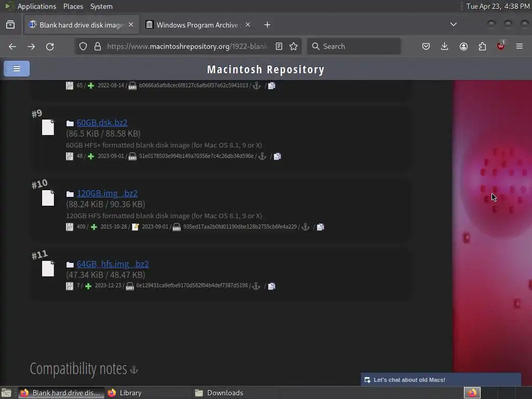Download 64GB_hfs.img_.bz2 file
The width and height of the screenshot is (532, 399).
[x=113, y=264]
